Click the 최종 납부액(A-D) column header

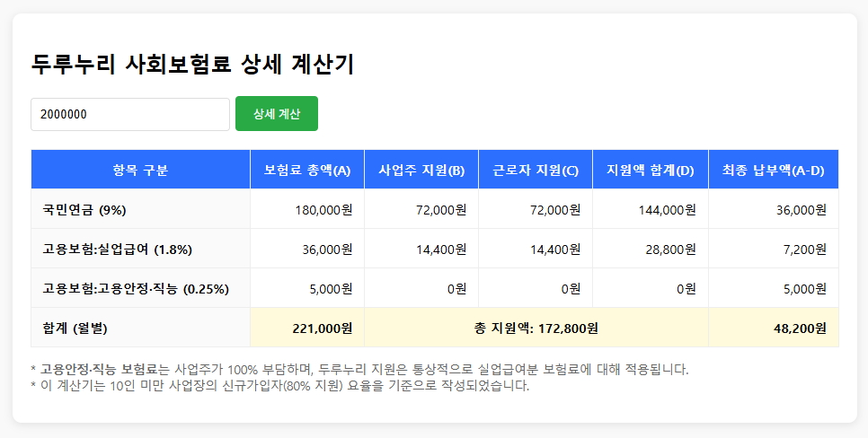pos(774,170)
